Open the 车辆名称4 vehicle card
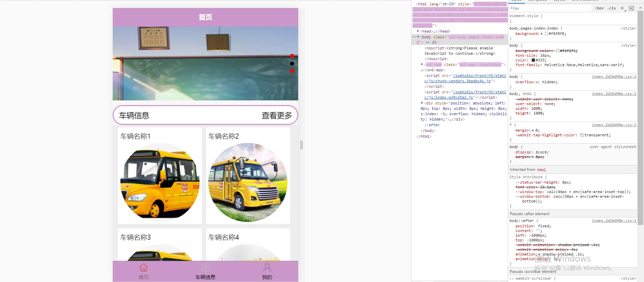Viewport: 644px width, 282px height. click(x=248, y=244)
